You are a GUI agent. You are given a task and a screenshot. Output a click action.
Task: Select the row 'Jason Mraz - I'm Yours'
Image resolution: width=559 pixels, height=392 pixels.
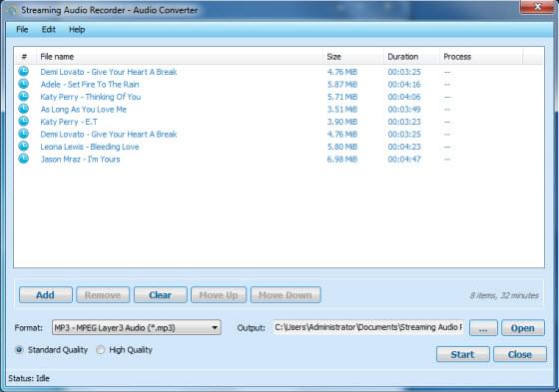tap(279, 159)
